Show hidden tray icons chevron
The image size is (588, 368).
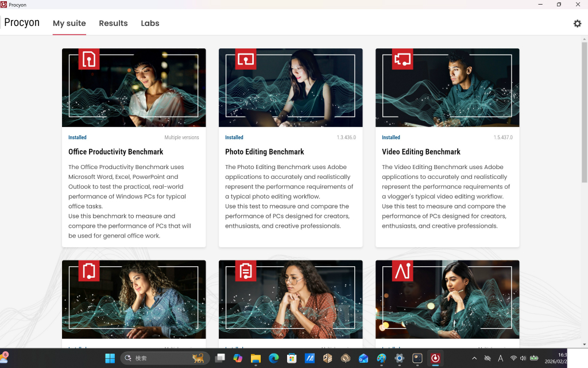pos(474,358)
